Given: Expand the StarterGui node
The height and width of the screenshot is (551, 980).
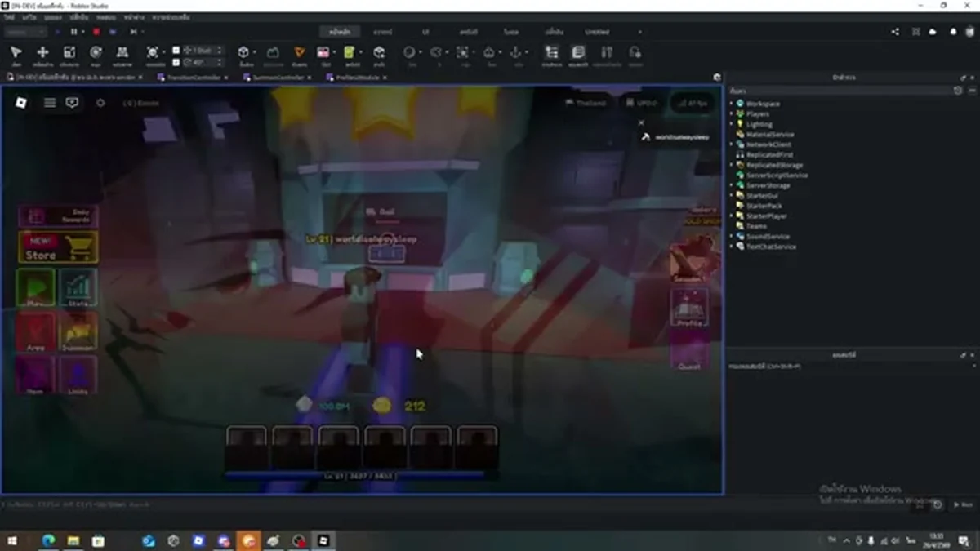Looking at the screenshot, I should tap(732, 196).
